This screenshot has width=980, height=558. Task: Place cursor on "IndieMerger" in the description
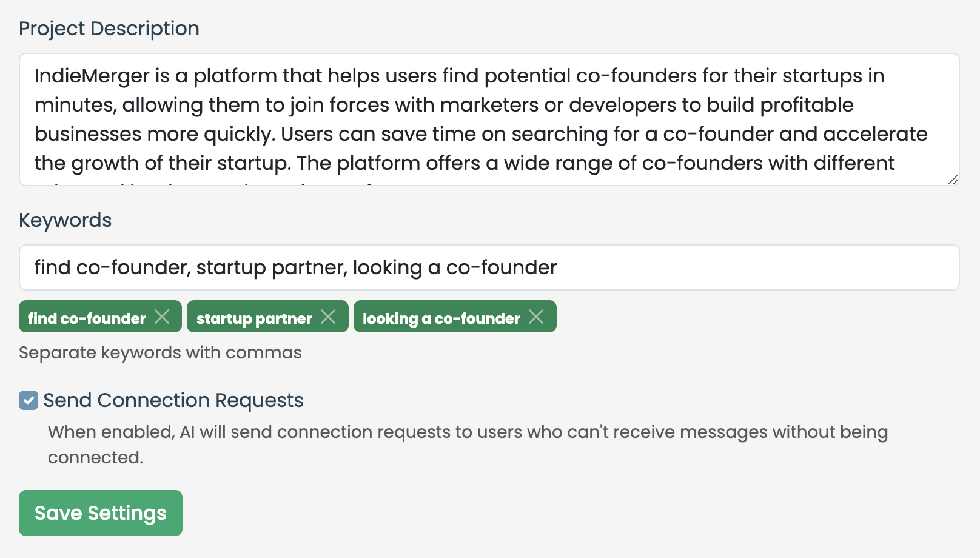pyautogui.click(x=92, y=76)
